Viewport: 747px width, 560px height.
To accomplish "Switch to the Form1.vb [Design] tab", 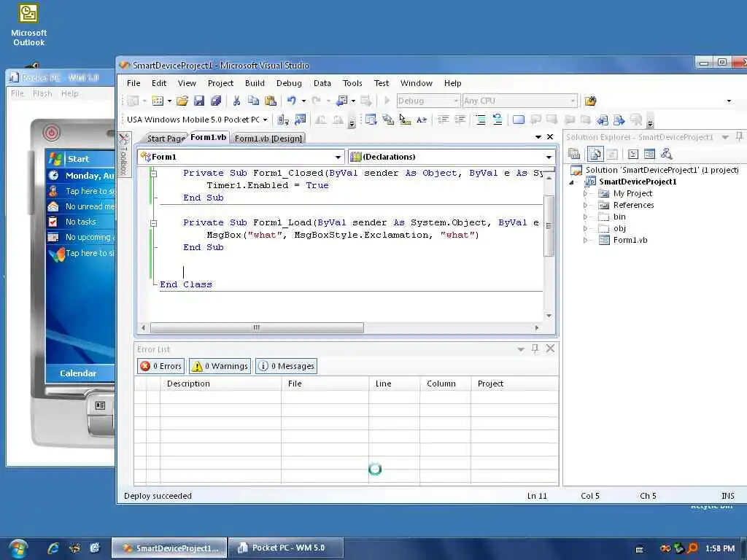I will tap(268, 139).
